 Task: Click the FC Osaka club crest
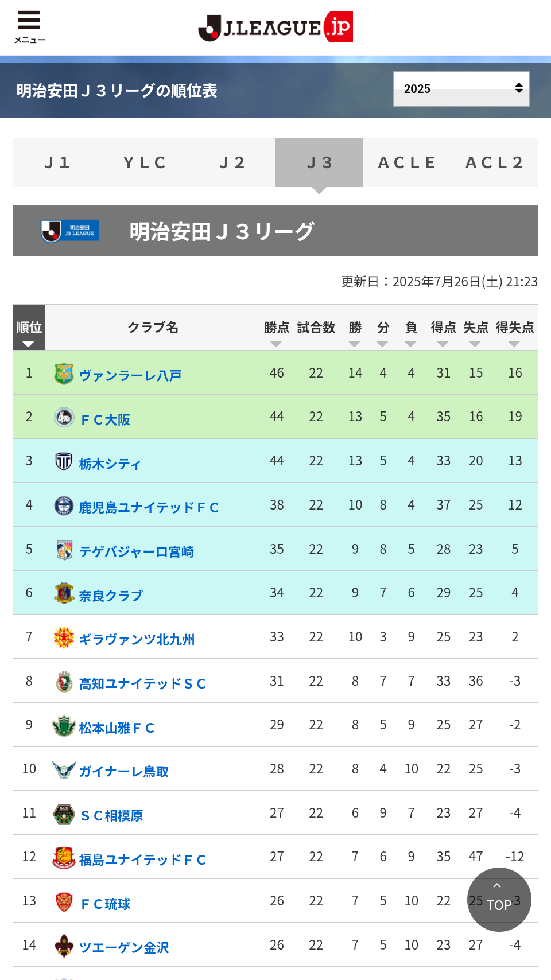pos(64,417)
